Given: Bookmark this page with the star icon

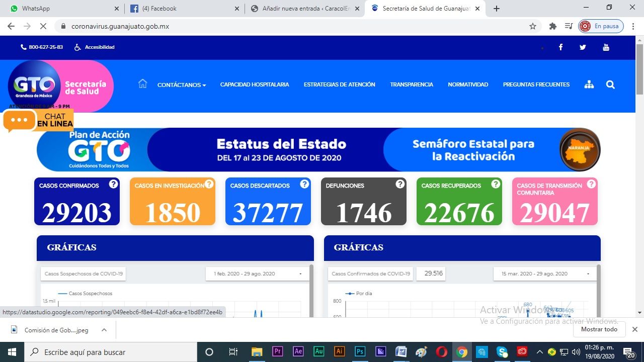Looking at the screenshot, I should (533, 26).
